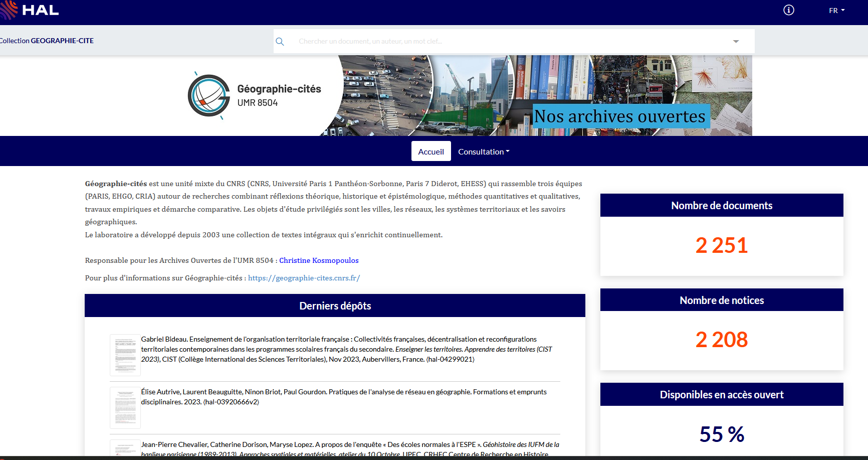The image size is (868, 460).
Task: Open the Collection GEOGRAPHIE-CITE link
Action: [47, 41]
